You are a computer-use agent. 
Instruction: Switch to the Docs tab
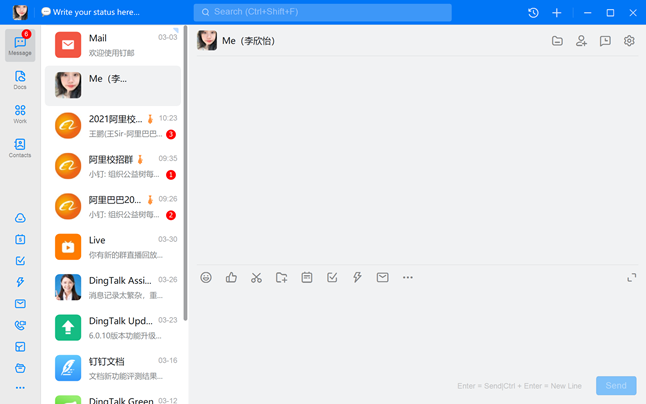pos(20,80)
